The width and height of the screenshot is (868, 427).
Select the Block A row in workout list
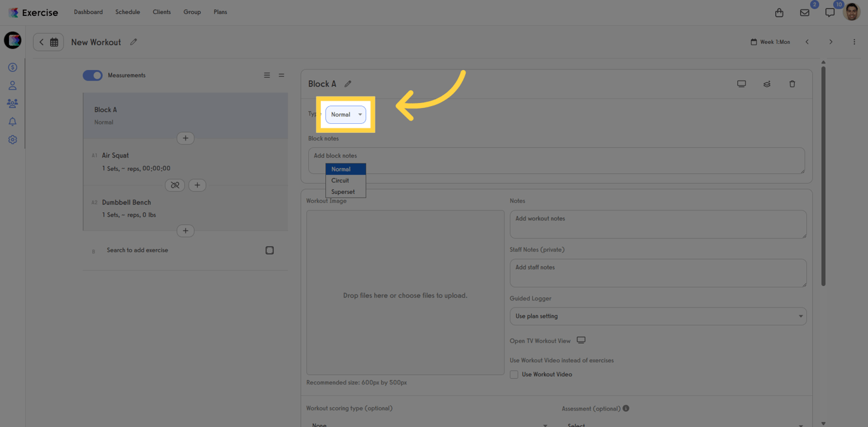pyautogui.click(x=186, y=116)
